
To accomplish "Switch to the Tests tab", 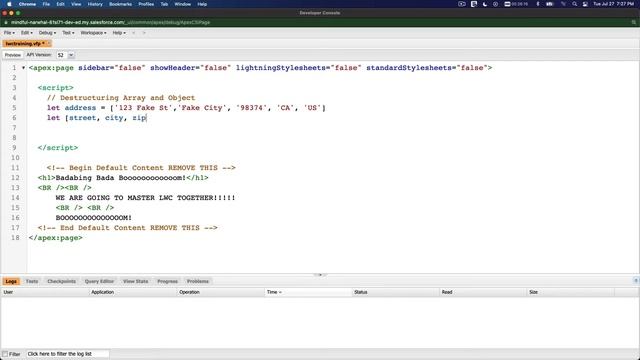I will 32,281.
